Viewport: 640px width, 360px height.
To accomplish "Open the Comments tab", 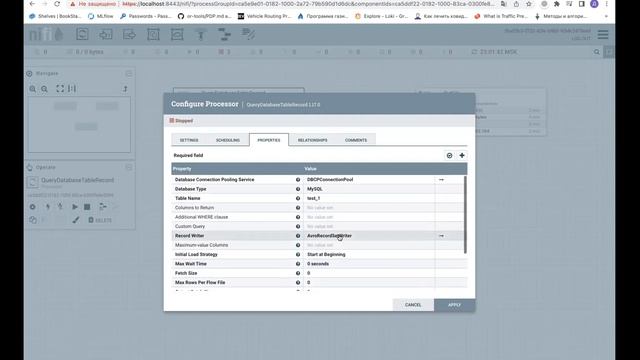I will [x=356, y=140].
